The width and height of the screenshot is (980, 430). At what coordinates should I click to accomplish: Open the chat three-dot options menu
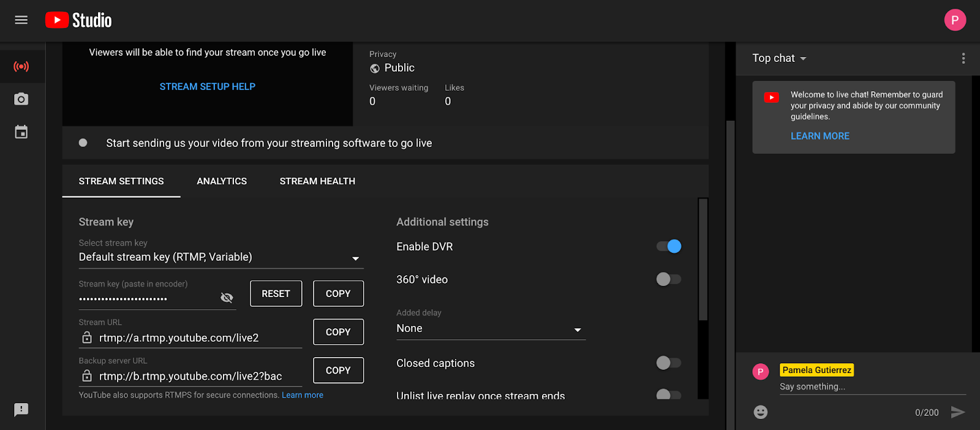click(x=963, y=58)
